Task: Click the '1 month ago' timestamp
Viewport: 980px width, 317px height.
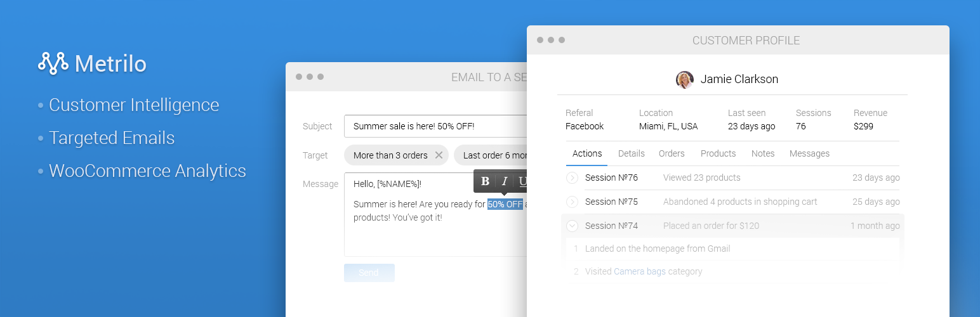Action: [x=875, y=226]
